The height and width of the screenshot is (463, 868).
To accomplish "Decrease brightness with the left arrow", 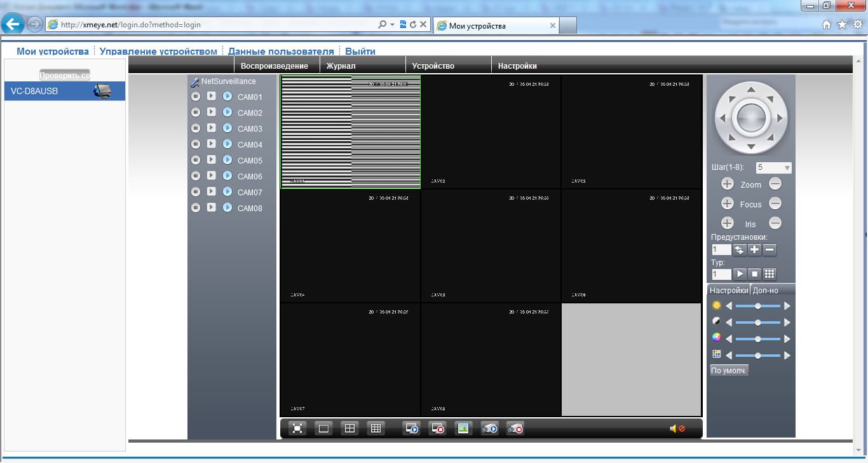I will tap(729, 306).
